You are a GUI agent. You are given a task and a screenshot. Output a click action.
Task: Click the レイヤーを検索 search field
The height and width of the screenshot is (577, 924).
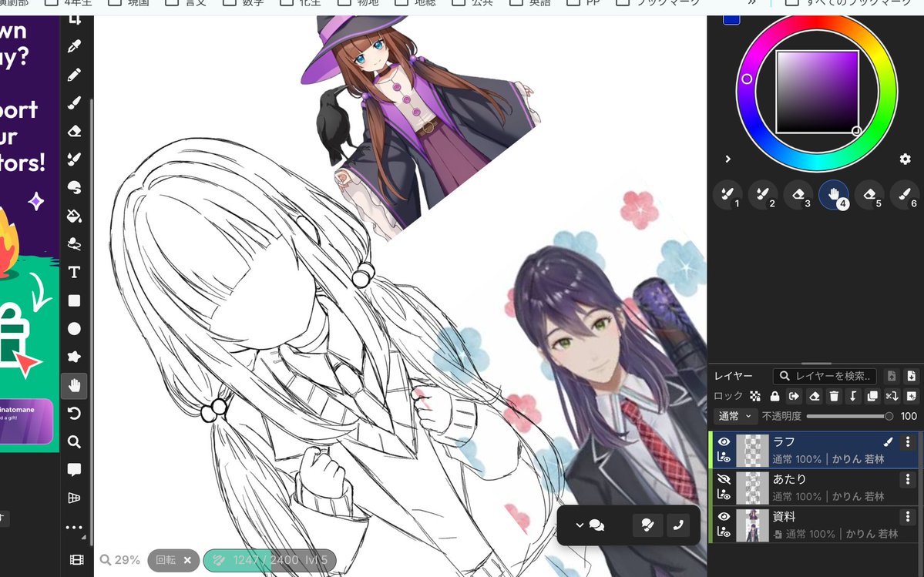825,376
